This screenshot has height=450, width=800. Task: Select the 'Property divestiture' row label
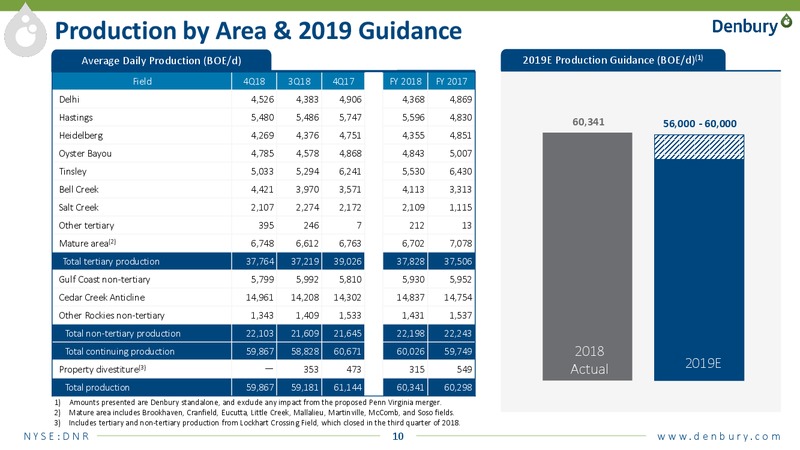[102, 369]
